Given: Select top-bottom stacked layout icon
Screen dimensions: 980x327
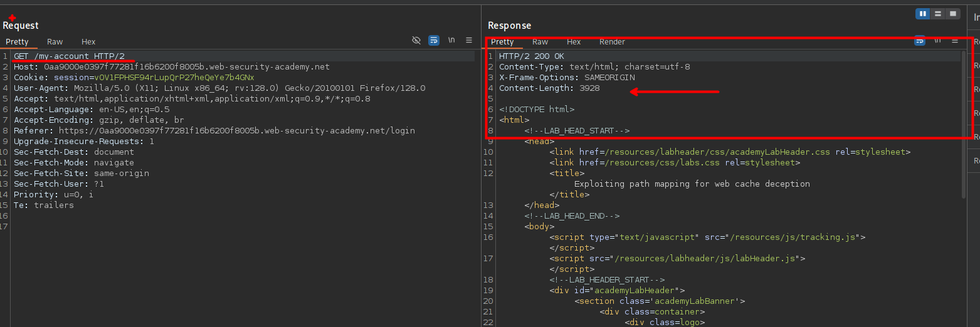Looking at the screenshot, I should tap(938, 14).
